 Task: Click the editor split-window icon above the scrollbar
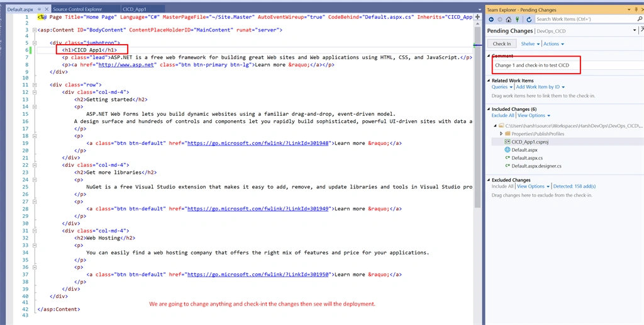tap(477, 17)
